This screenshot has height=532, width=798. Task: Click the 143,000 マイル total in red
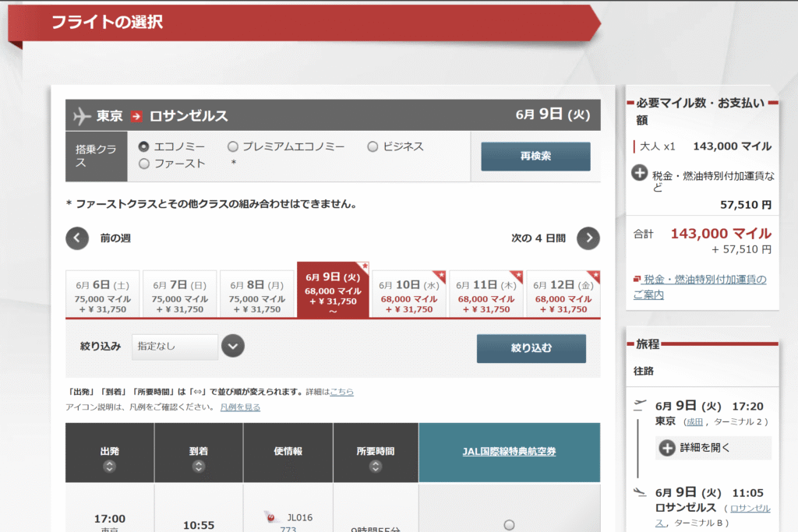[721, 234]
